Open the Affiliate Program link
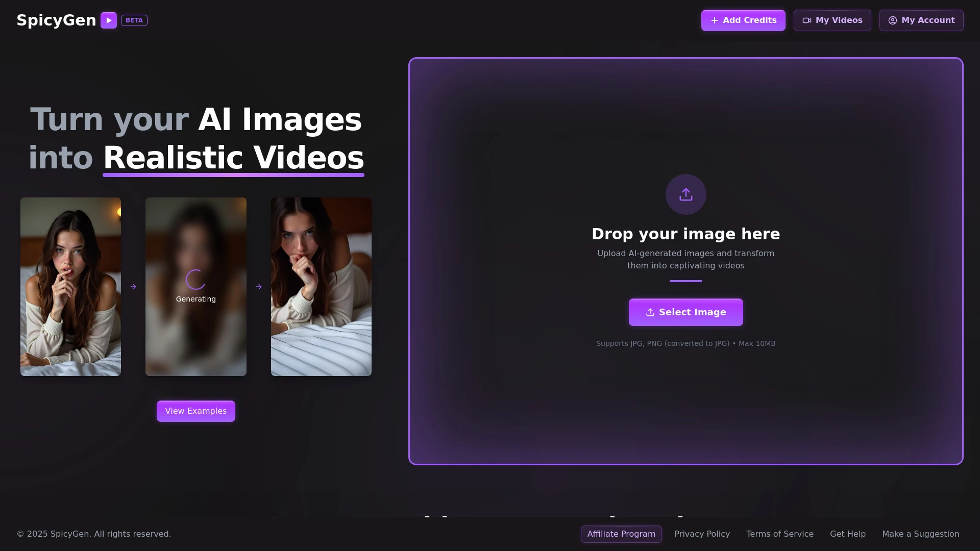980x551 pixels. 621,534
